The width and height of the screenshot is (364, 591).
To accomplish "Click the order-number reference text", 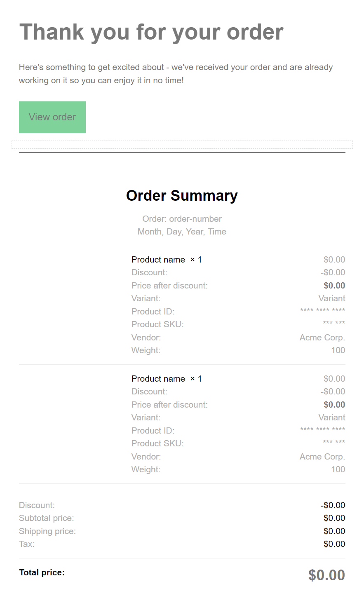I will tap(182, 218).
